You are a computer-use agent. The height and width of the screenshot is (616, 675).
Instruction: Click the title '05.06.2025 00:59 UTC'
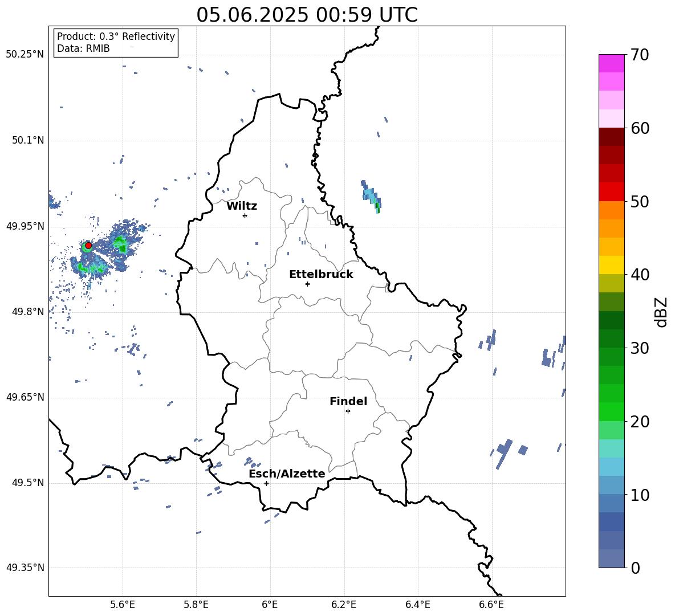point(307,15)
